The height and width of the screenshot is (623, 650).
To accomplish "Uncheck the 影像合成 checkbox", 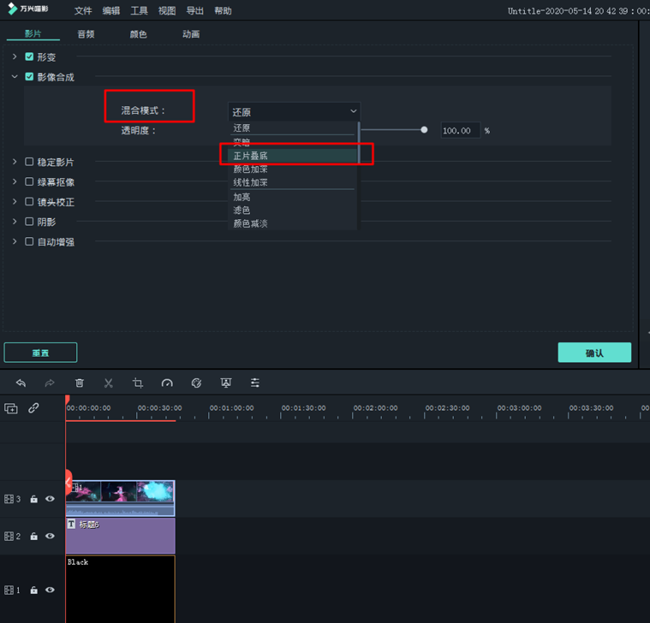I will (x=29, y=76).
